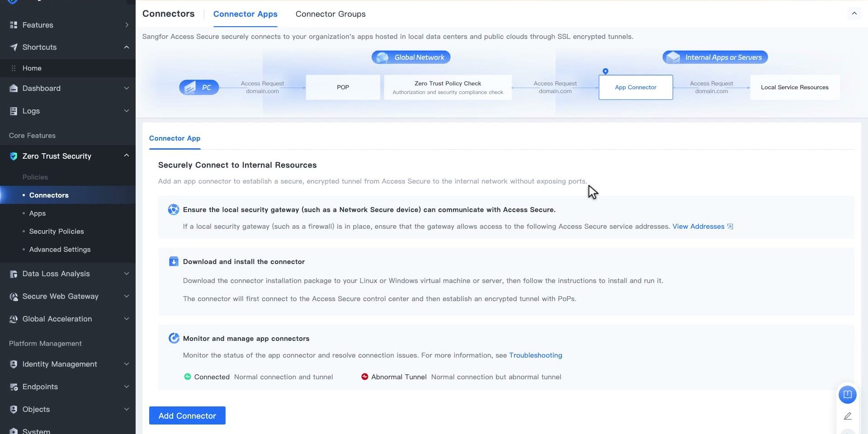Click the POP box in the diagram
868x434 pixels.
(343, 87)
